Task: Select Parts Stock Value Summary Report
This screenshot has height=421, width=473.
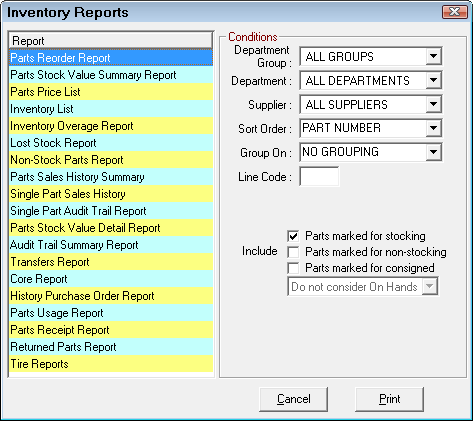Action: (111, 75)
